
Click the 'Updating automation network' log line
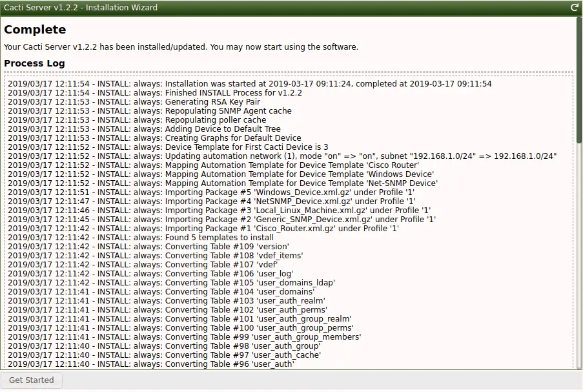[x=282, y=156]
